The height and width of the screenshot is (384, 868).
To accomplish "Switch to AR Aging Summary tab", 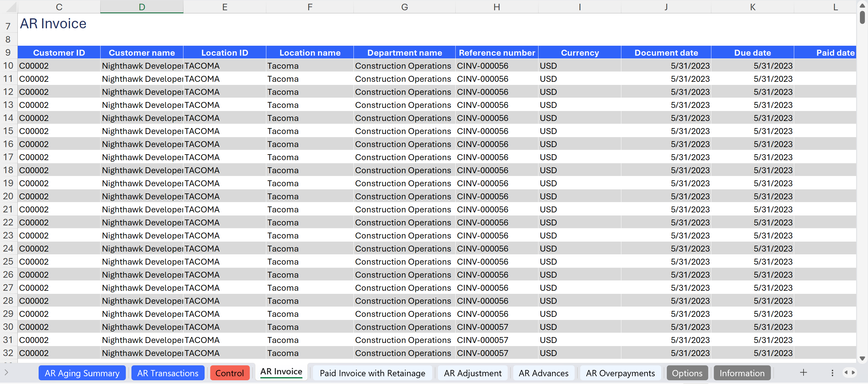I will [82, 373].
